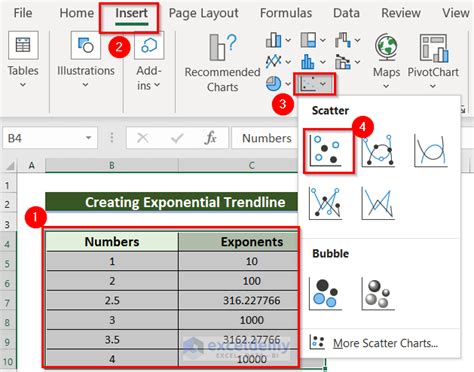Click the Creating Exponential Trendline title cell
The height and width of the screenshot is (372, 474).
click(171, 202)
